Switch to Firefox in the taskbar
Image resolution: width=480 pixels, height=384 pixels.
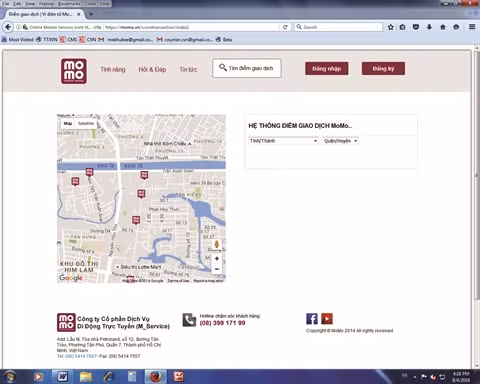pyautogui.click(x=155, y=377)
